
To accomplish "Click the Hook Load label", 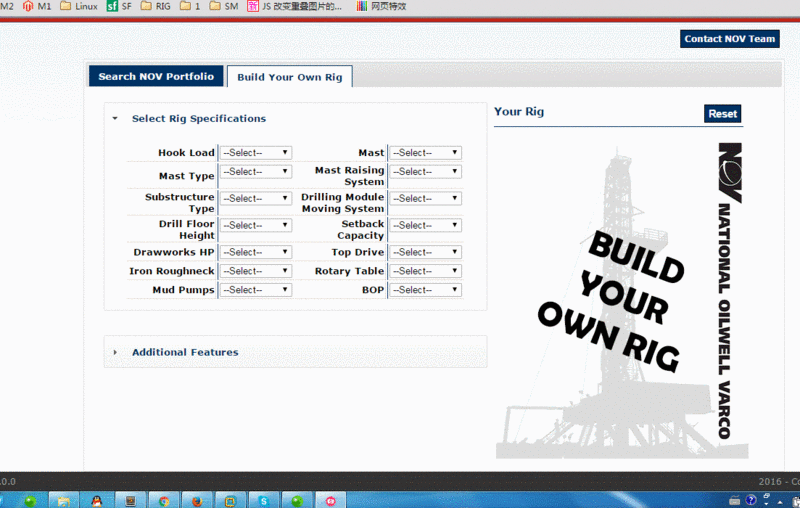I will click(x=186, y=153).
